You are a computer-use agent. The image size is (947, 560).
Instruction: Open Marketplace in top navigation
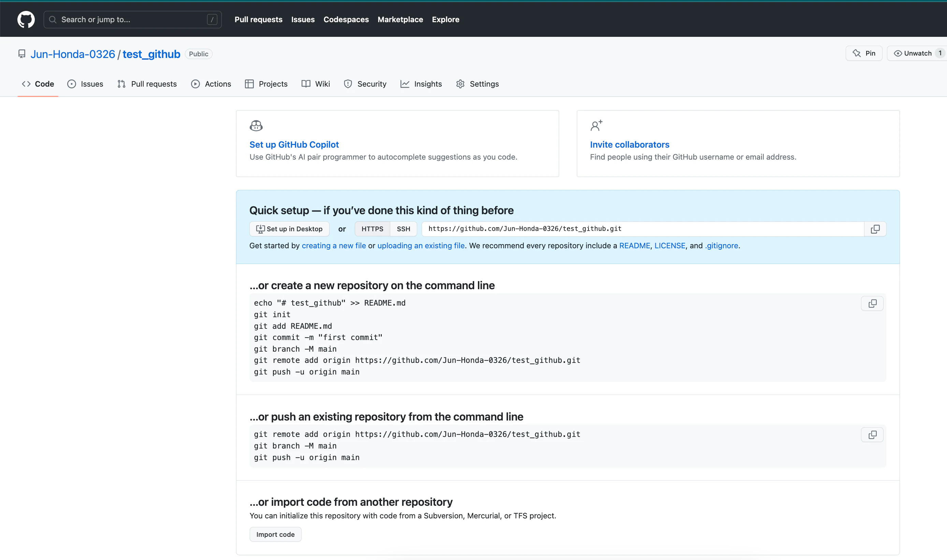click(x=400, y=20)
